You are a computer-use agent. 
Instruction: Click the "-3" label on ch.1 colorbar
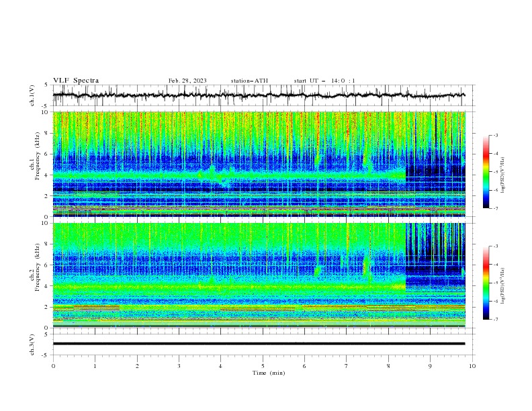[x=495, y=135]
